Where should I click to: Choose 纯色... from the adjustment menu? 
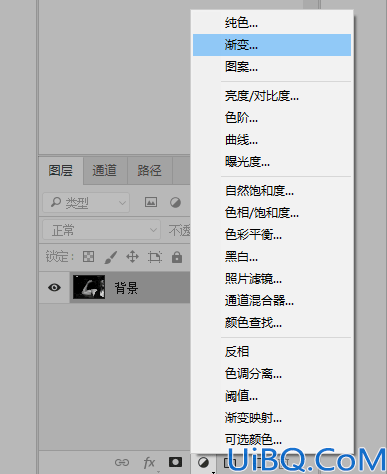tap(272, 23)
